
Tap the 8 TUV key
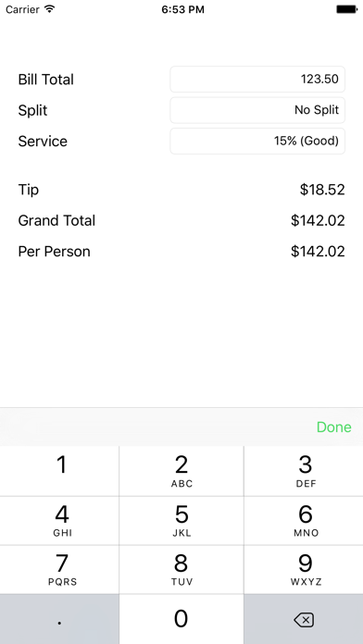coord(181,569)
